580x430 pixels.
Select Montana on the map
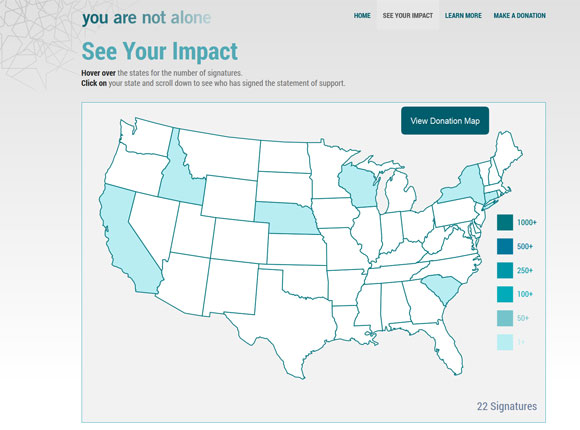tap(222, 155)
